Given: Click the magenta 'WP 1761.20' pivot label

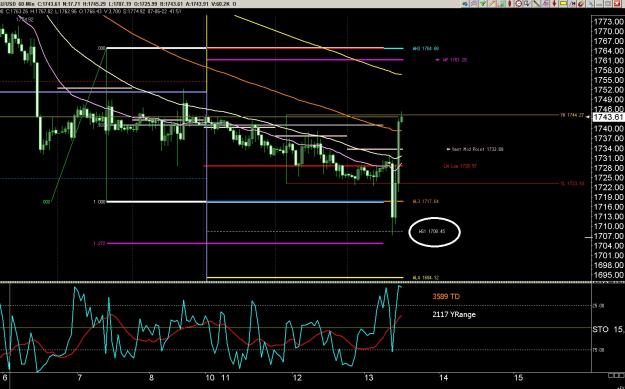Looking at the screenshot, I should (x=455, y=60).
